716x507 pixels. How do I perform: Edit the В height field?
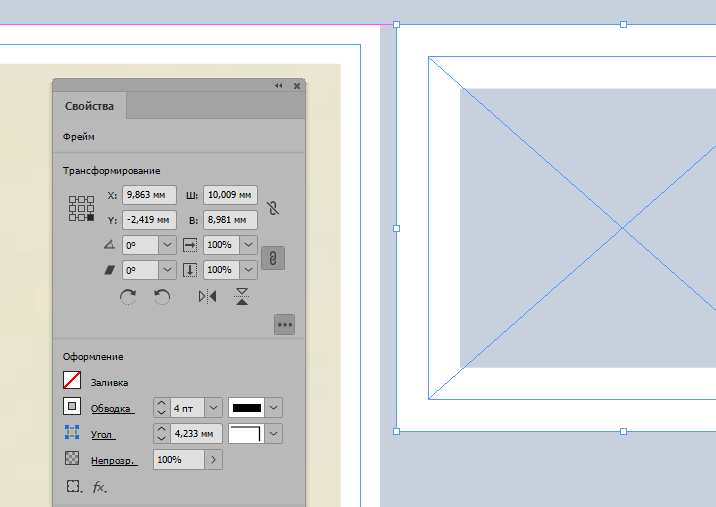pos(230,220)
